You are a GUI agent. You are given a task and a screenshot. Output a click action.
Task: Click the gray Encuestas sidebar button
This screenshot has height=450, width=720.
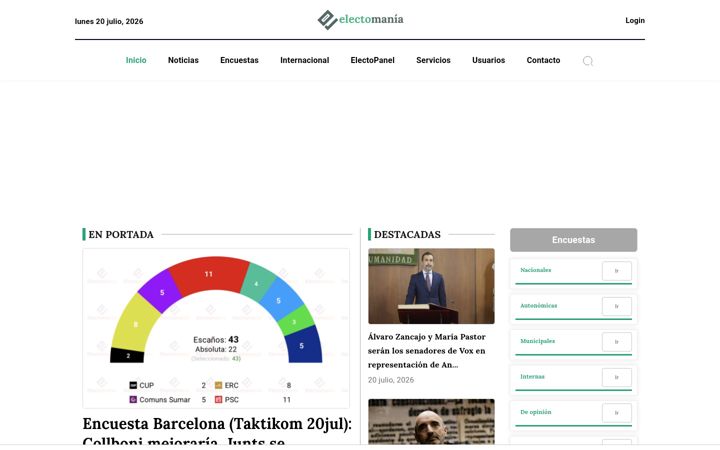pos(574,240)
